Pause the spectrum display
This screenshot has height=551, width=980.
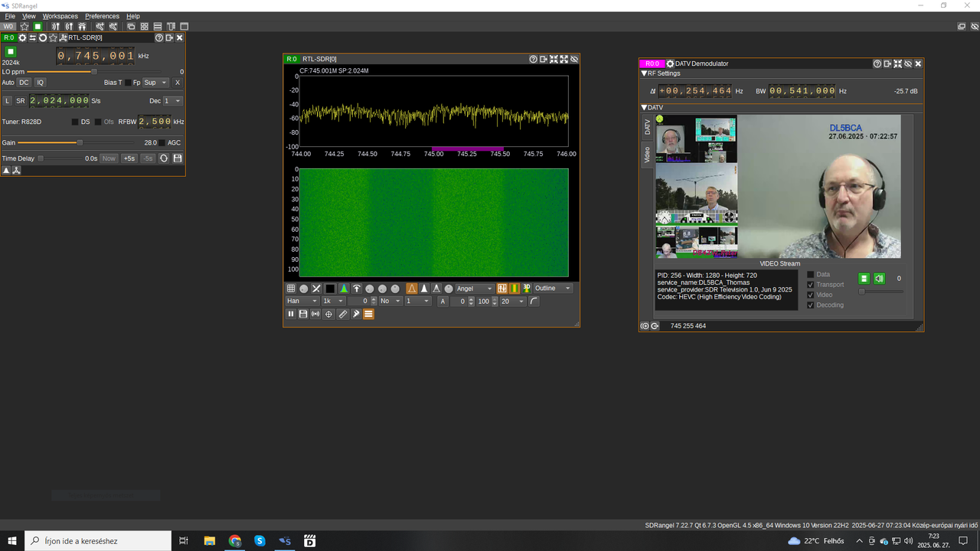pos(291,314)
